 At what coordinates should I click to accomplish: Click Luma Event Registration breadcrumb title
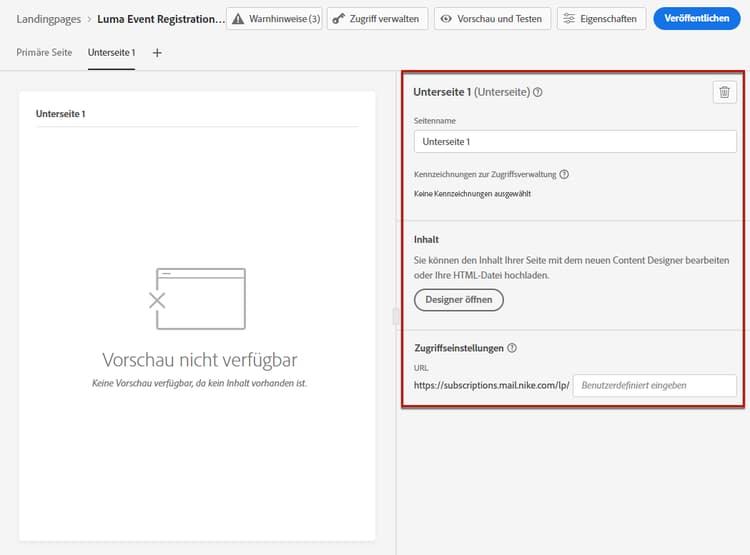(161, 19)
